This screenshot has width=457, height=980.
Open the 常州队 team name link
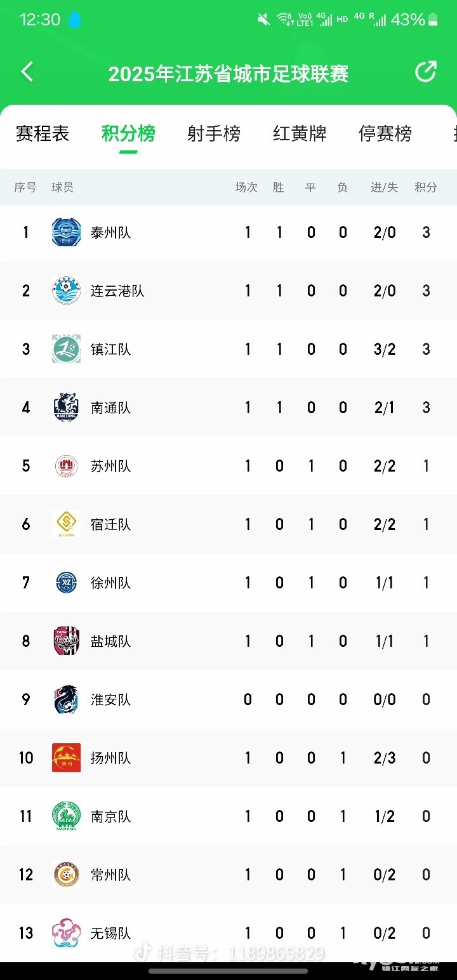pos(110,875)
